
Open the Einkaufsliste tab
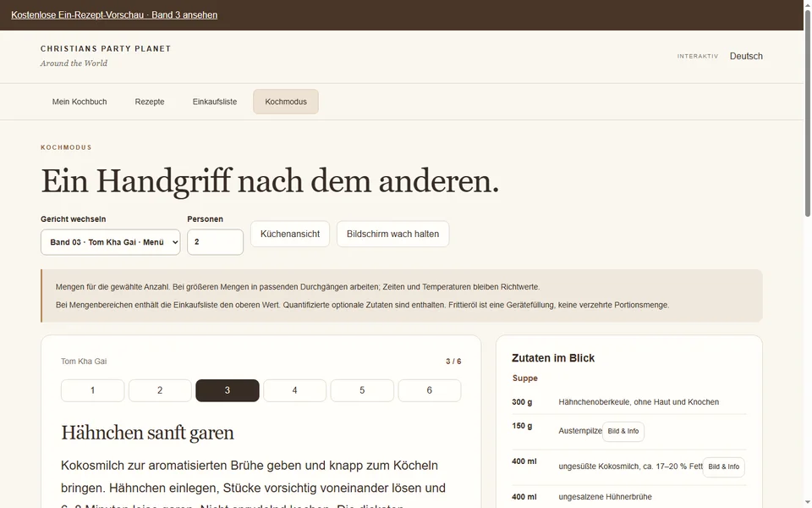pyautogui.click(x=214, y=102)
